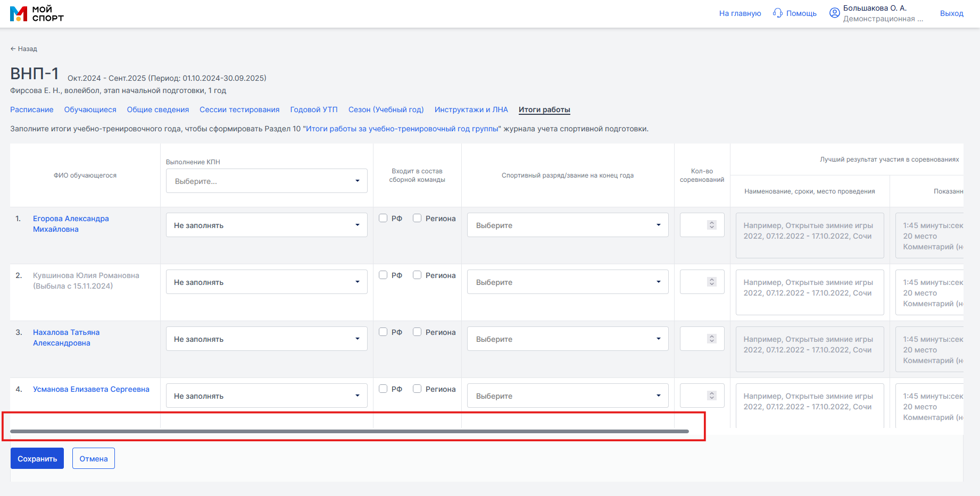This screenshot has width=980, height=496.
Task: Check РФ box for Нахалова Татьяна
Action: [383, 332]
